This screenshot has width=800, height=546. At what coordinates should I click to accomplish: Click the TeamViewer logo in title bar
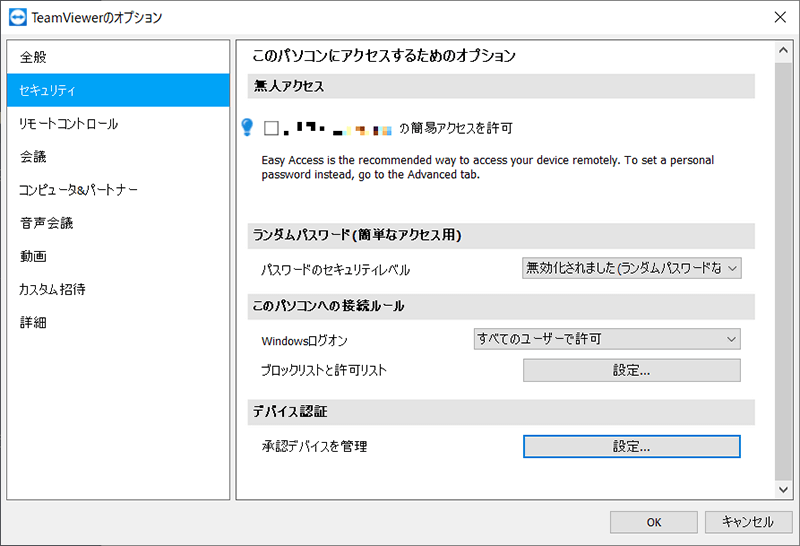(18, 17)
